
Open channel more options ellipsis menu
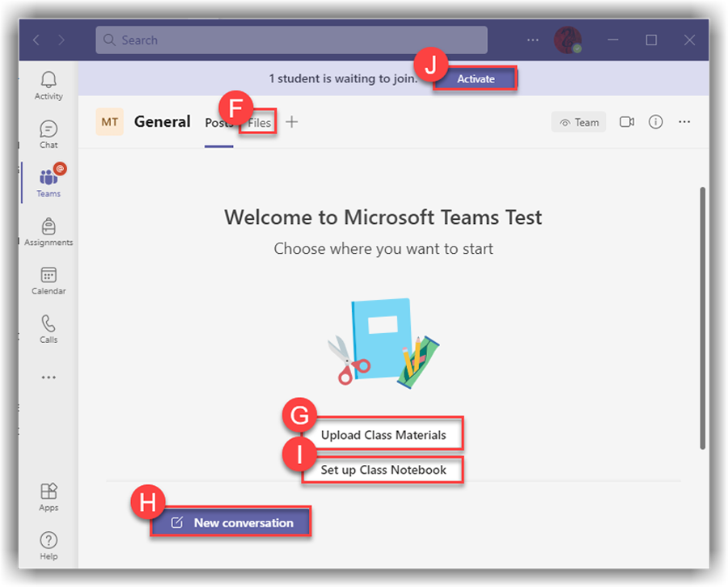tap(684, 122)
